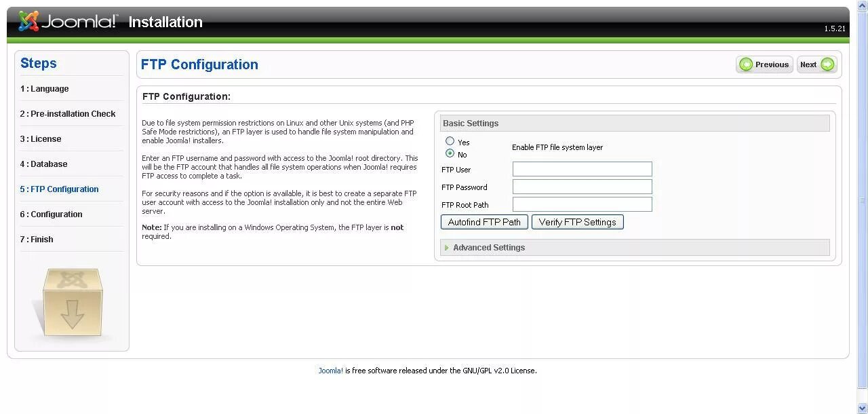Click step 1 : Language

45,89
